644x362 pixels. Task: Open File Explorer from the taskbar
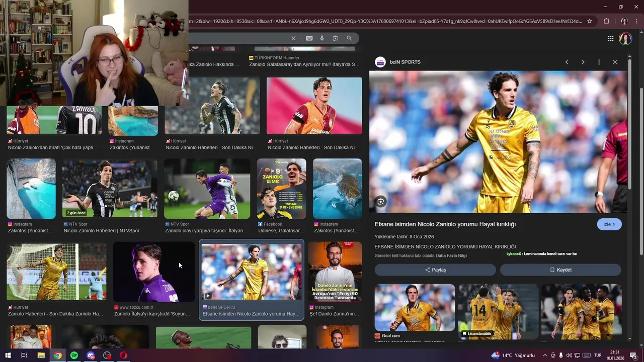coord(41,355)
